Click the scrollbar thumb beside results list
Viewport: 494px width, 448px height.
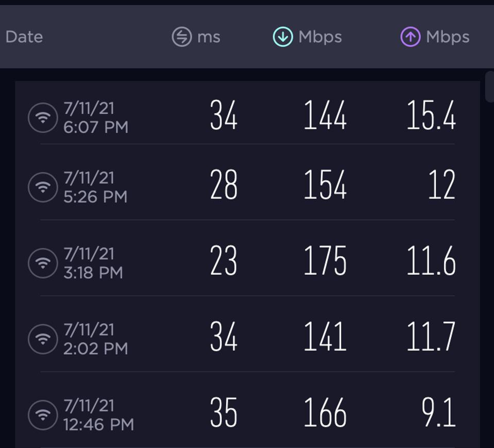pos(490,87)
